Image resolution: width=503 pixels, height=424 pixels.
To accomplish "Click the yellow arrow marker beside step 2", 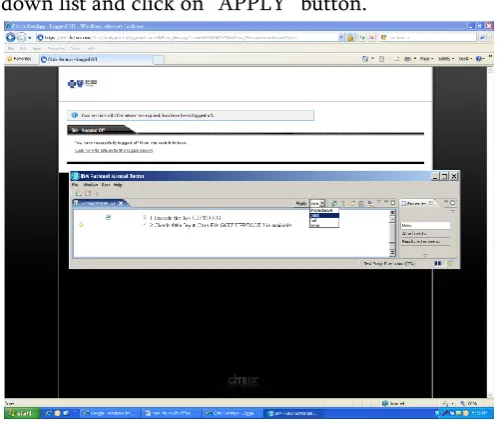I will (x=80, y=225).
